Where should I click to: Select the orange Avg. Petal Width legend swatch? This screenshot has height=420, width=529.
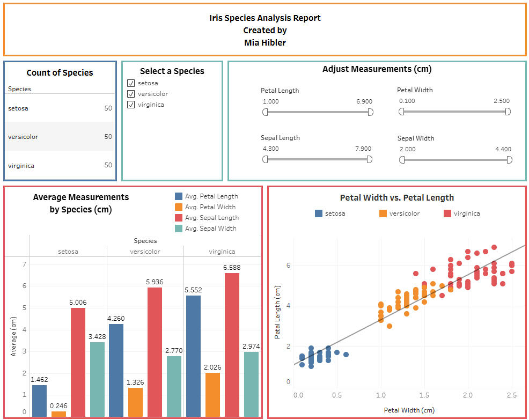[179, 207]
